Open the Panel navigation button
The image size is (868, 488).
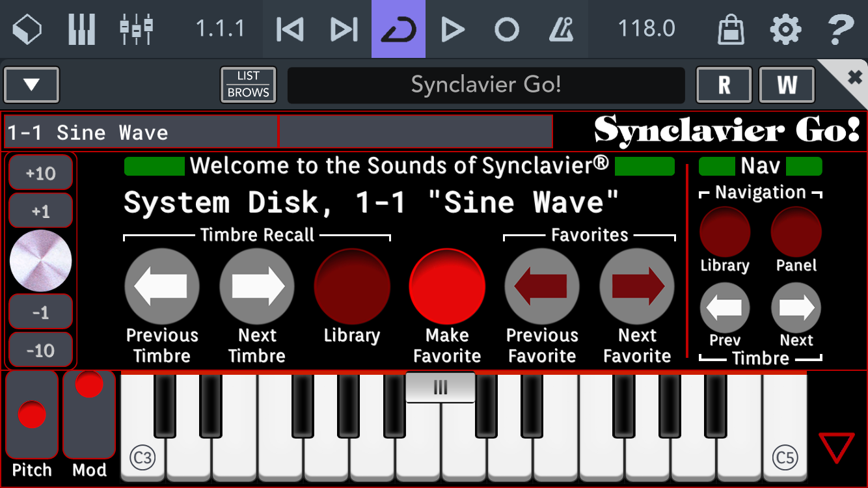point(796,232)
